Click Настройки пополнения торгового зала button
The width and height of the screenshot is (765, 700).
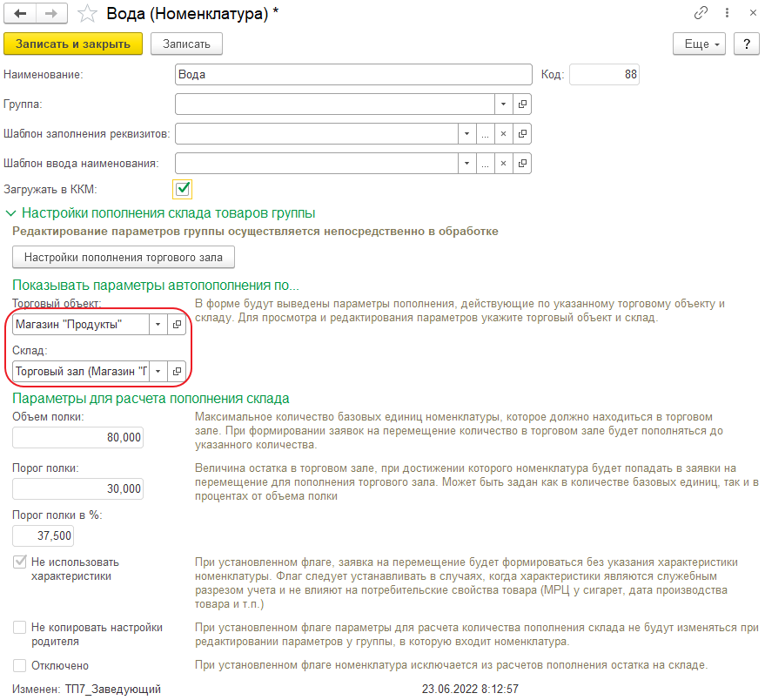coord(124,257)
